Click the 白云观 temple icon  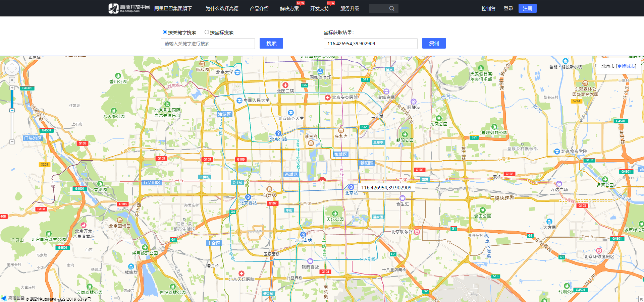269,189
